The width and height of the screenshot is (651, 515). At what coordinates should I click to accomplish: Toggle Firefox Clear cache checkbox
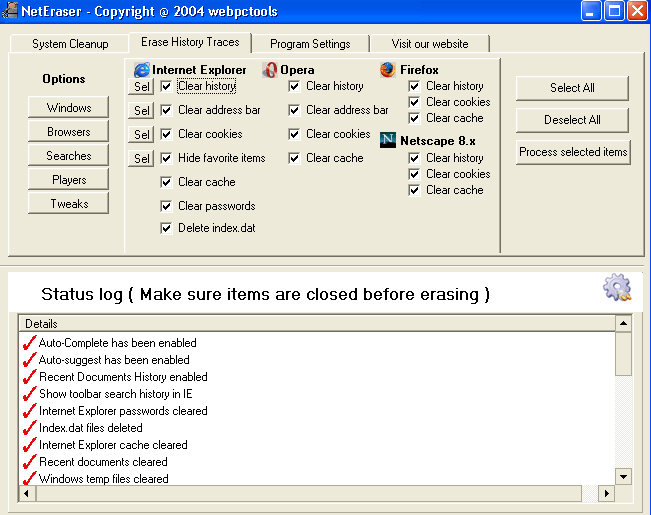click(414, 118)
